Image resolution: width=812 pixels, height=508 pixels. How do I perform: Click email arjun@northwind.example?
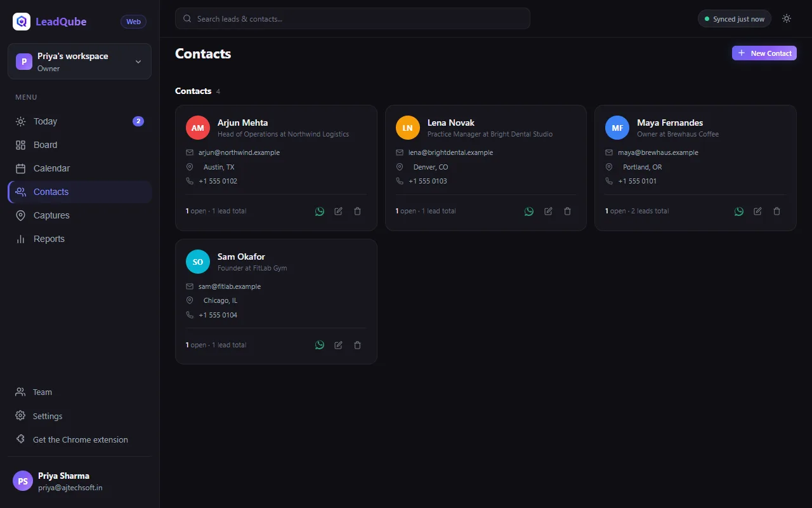click(x=239, y=152)
